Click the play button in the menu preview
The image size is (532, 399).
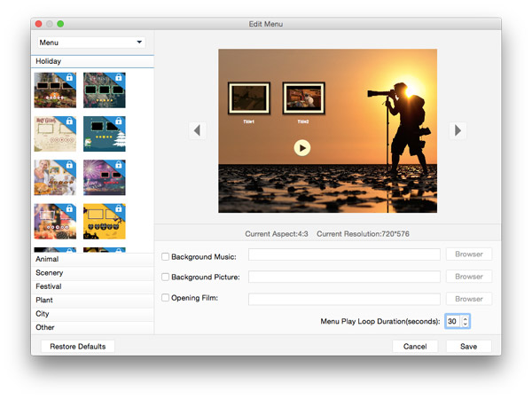(302, 148)
